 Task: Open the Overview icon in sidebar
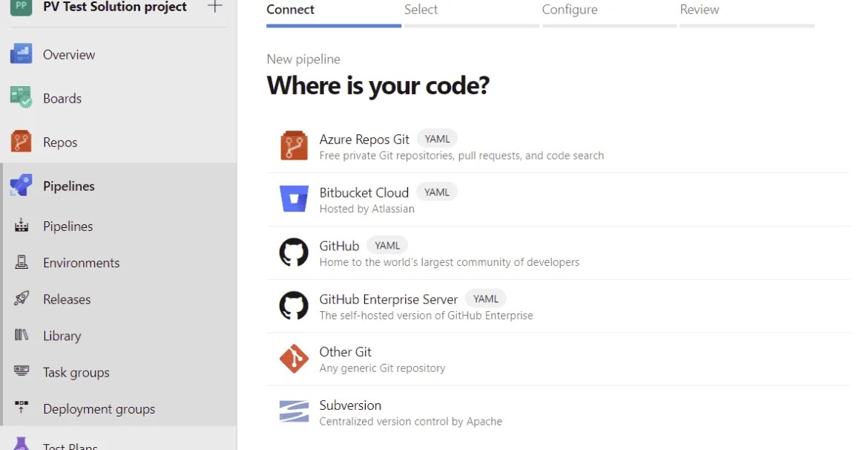[21, 53]
